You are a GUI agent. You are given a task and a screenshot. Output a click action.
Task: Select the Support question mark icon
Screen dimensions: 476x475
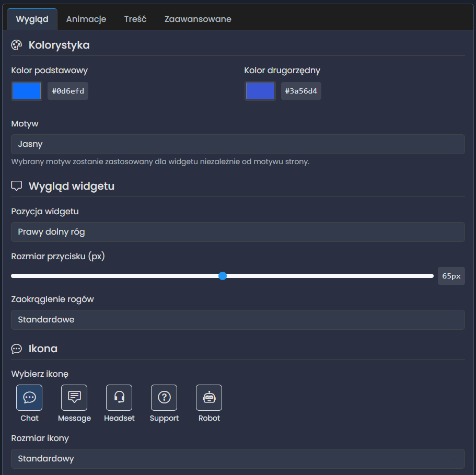tap(164, 398)
